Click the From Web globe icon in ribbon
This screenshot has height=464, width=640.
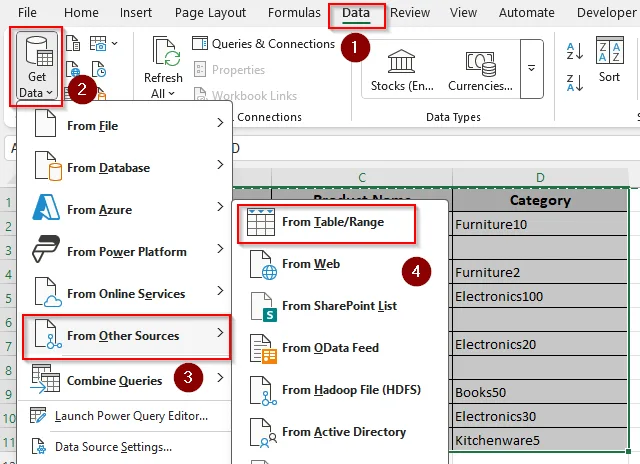pos(73,69)
